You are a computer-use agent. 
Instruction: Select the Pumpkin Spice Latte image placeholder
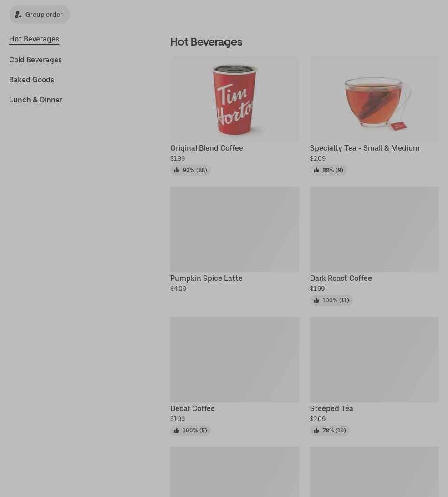(x=234, y=229)
